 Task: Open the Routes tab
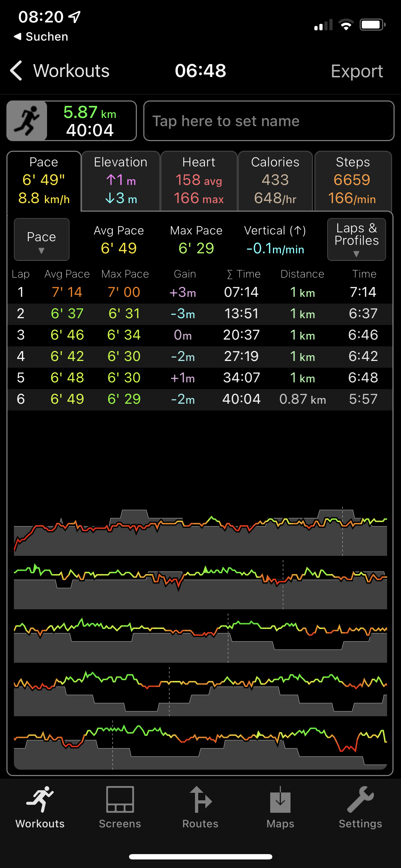coord(200,808)
